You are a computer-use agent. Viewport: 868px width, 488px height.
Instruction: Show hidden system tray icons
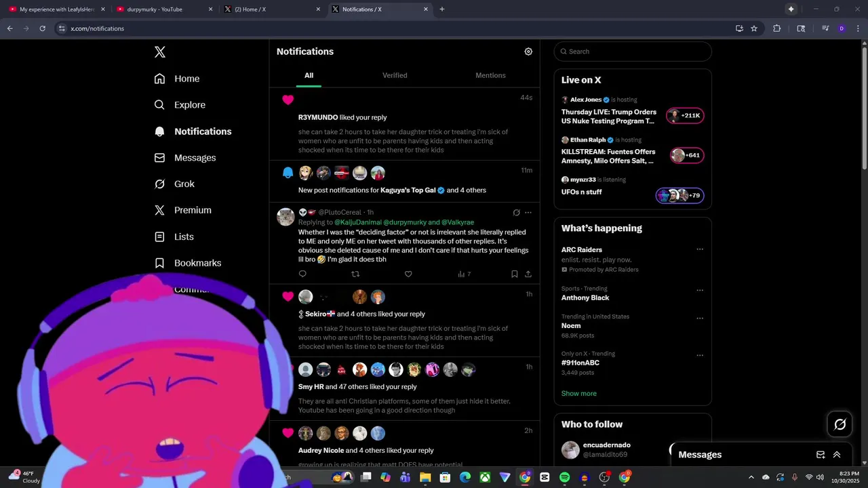click(751, 478)
